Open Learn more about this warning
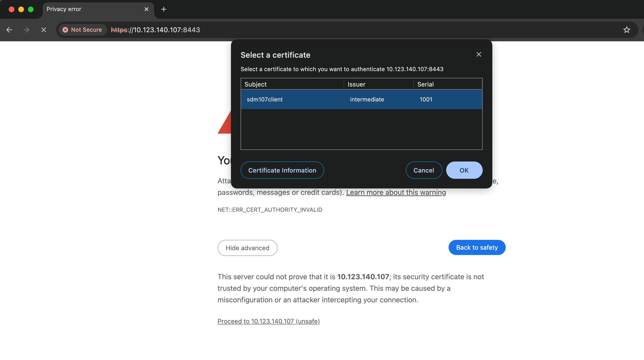Screen dimensions: 644x360 tap(396, 192)
